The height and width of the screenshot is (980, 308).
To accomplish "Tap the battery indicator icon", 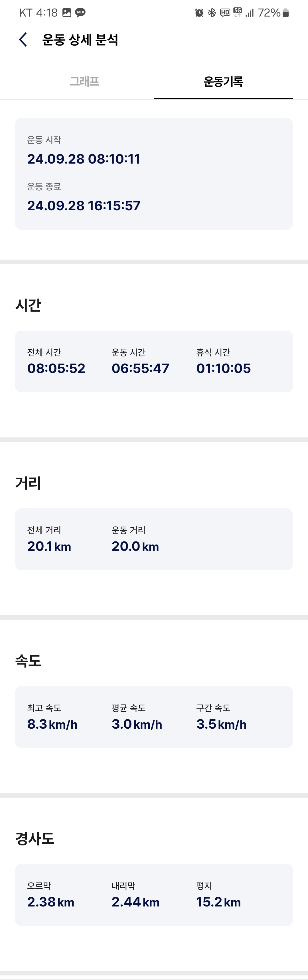I will coord(286,13).
